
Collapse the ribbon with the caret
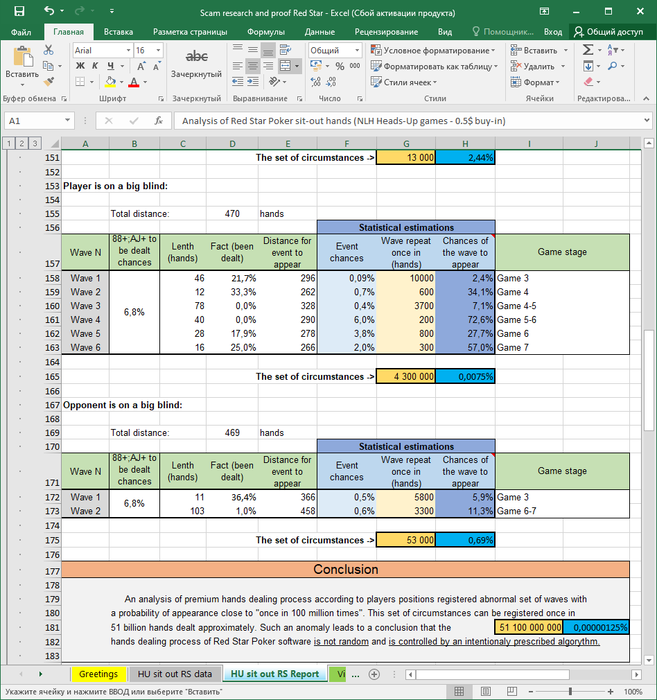coord(646,98)
